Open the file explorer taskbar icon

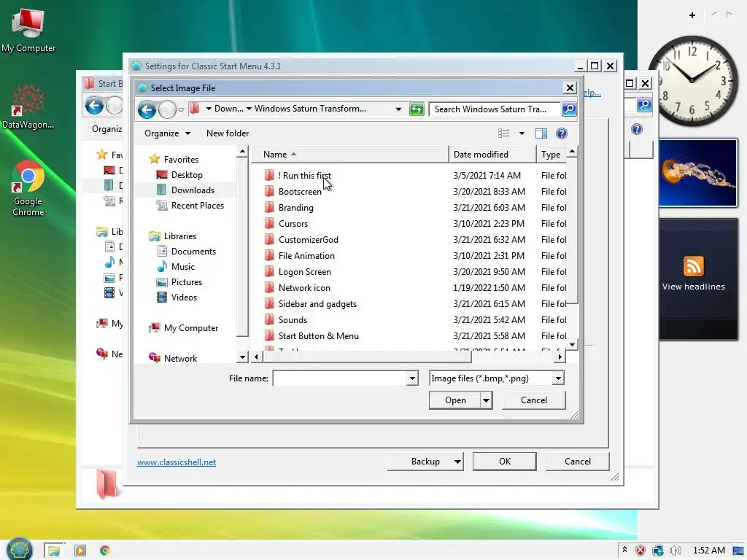click(x=54, y=551)
